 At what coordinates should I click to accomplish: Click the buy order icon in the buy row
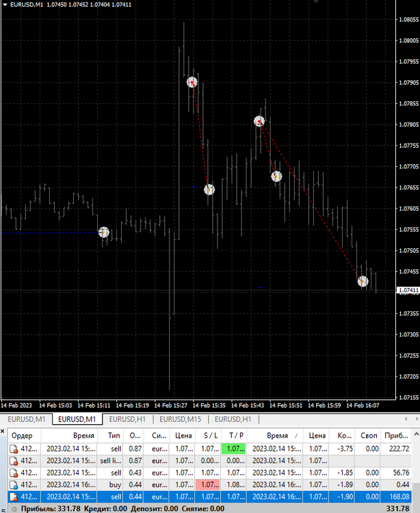(x=14, y=485)
